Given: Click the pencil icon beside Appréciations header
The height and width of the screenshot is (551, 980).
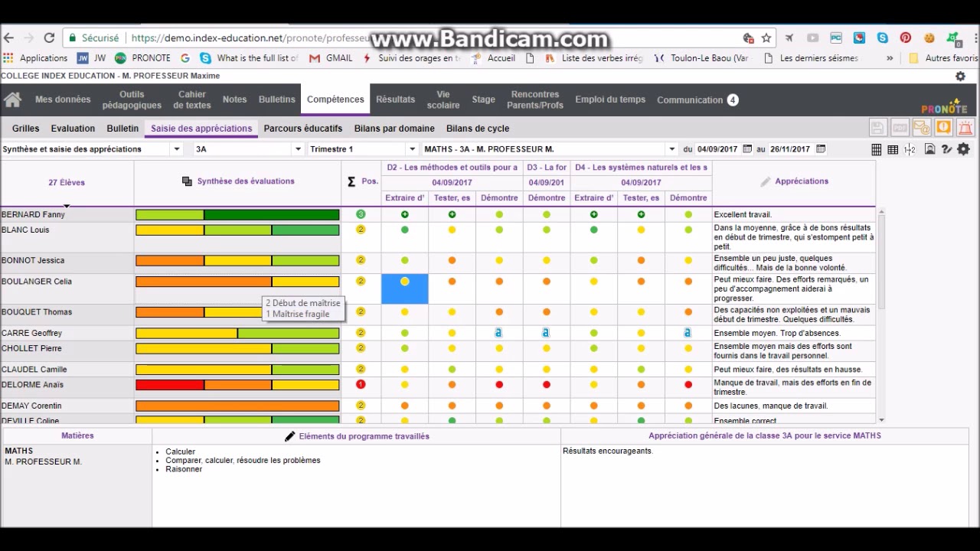Looking at the screenshot, I should pyautogui.click(x=765, y=181).
